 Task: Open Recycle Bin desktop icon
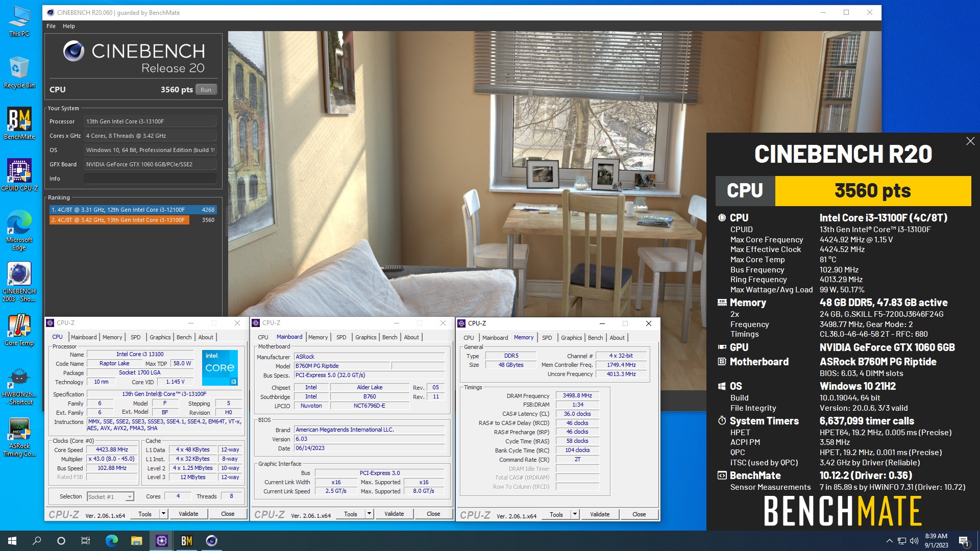click(19, 72)
